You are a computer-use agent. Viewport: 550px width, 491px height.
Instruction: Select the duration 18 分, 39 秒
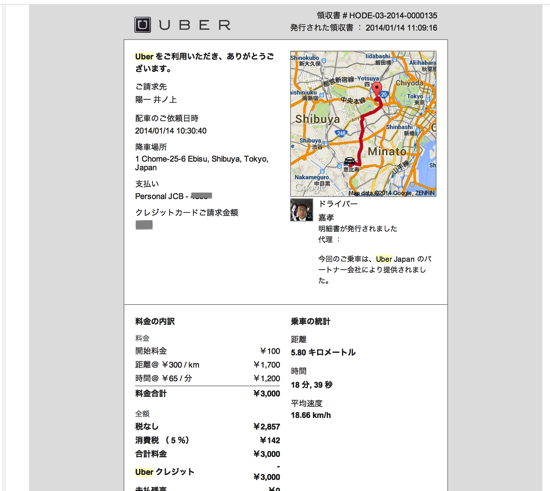click(x=311, y=385)
